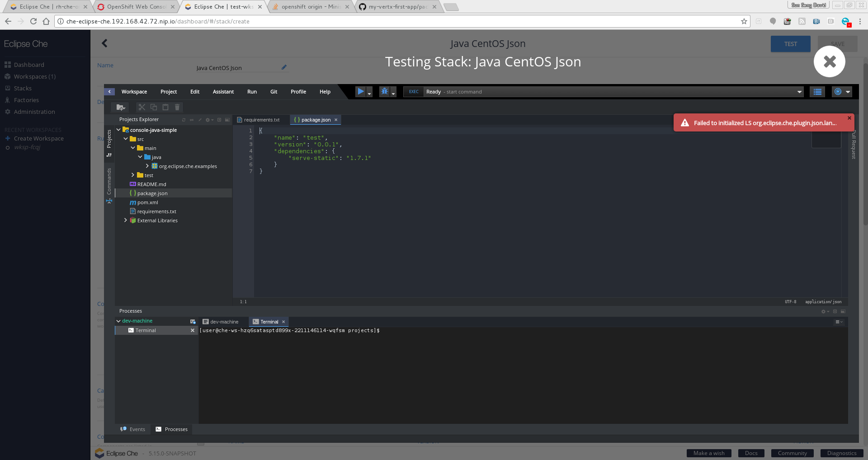Switch to OpenShift Web Console browser tab
Viewport: 868px width, 460px height.
(135, 7)
